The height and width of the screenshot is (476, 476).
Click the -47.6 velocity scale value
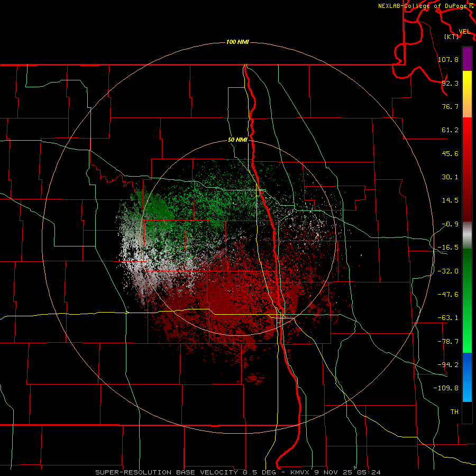pyautogui.click(x=448, y=295)
